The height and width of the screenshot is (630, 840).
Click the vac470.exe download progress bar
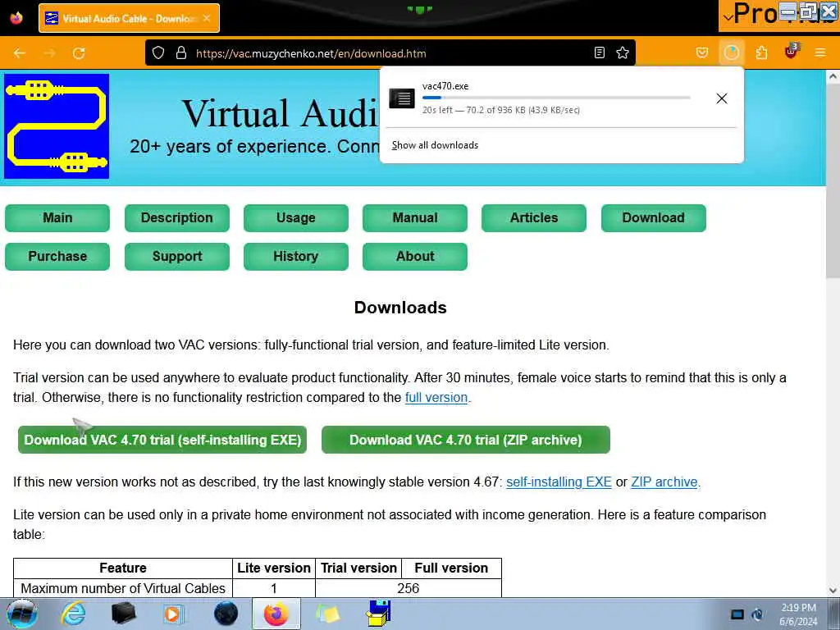[556, 98]
